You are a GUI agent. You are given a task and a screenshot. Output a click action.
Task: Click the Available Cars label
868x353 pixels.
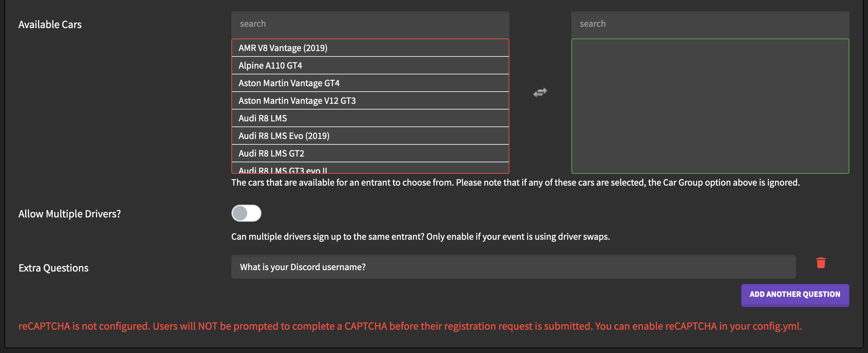50,25
